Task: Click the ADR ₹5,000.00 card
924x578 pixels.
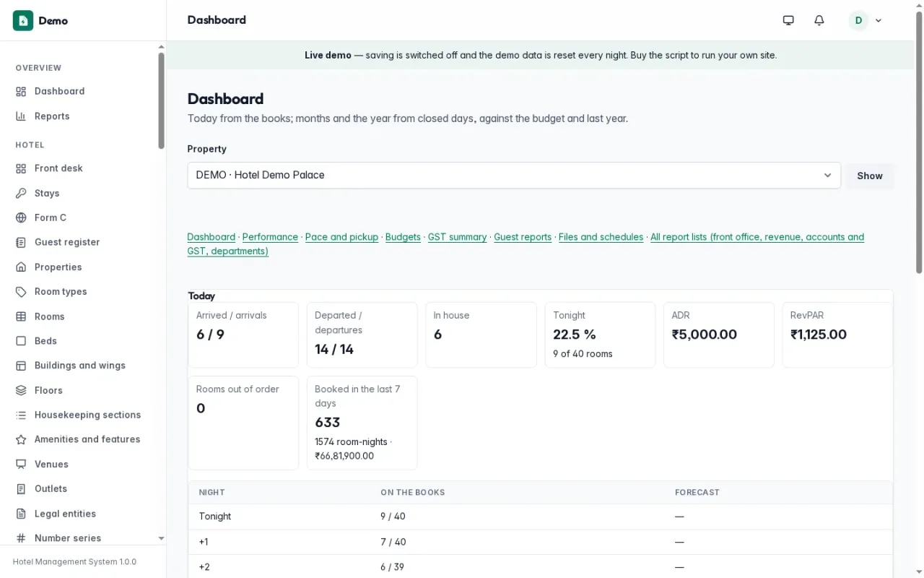Action: coord(718,335)
